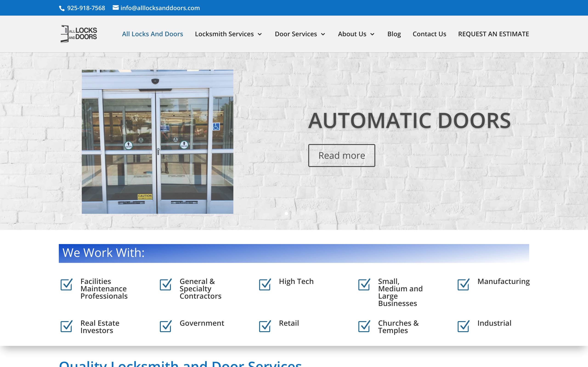This screenshot has height=367, width=588.
Task: Go to the Contact Us page
Action: click(429, 34)
